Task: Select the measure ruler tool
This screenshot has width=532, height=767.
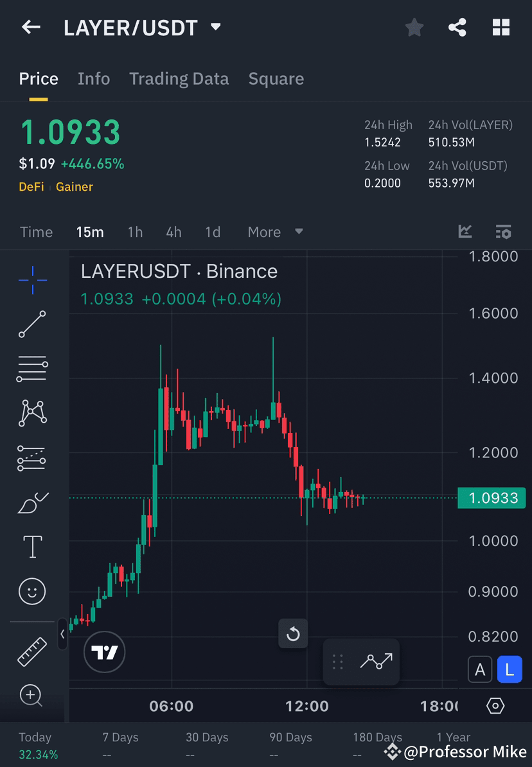Action: 32,651
